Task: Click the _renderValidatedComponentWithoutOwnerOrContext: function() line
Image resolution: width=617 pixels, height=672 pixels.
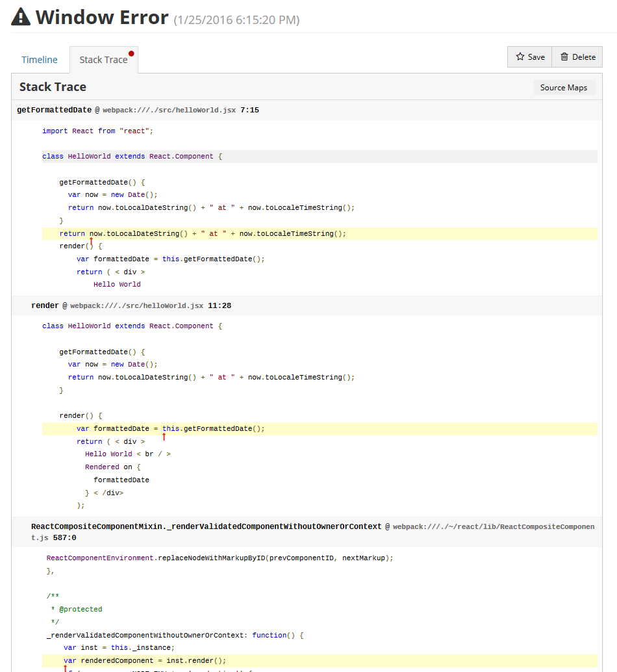Action: click(x=175, y=635)
